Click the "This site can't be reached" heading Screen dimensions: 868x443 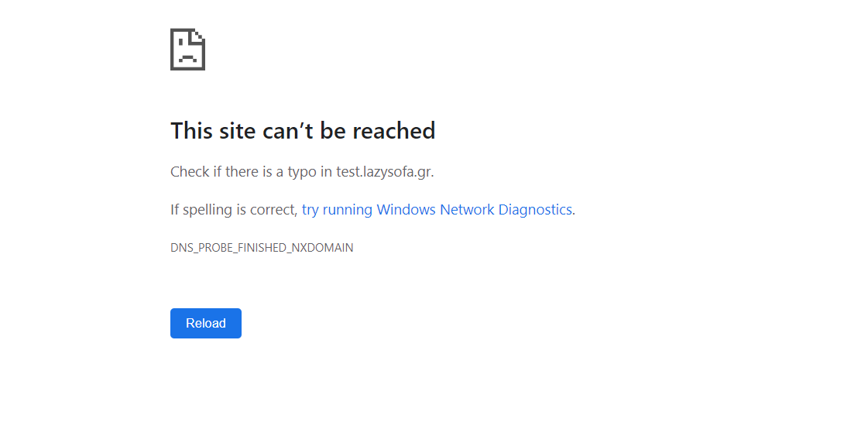303,131
